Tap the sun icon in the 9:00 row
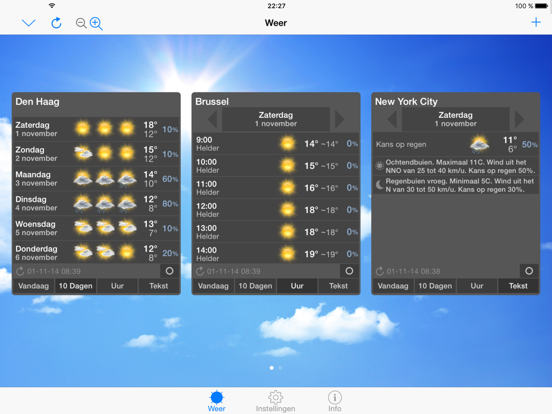This screenshot has height=414, width=552. 288,144
